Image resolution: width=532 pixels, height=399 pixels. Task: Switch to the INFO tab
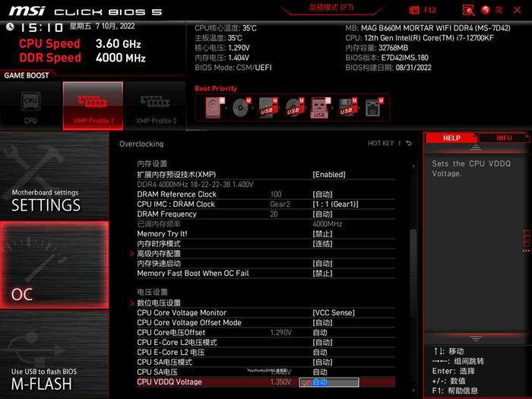[x=504, y=138]
